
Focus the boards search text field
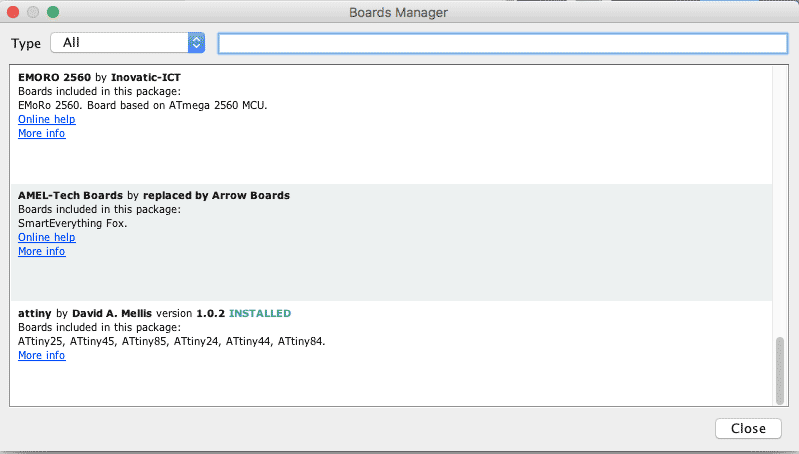[502, 43]
